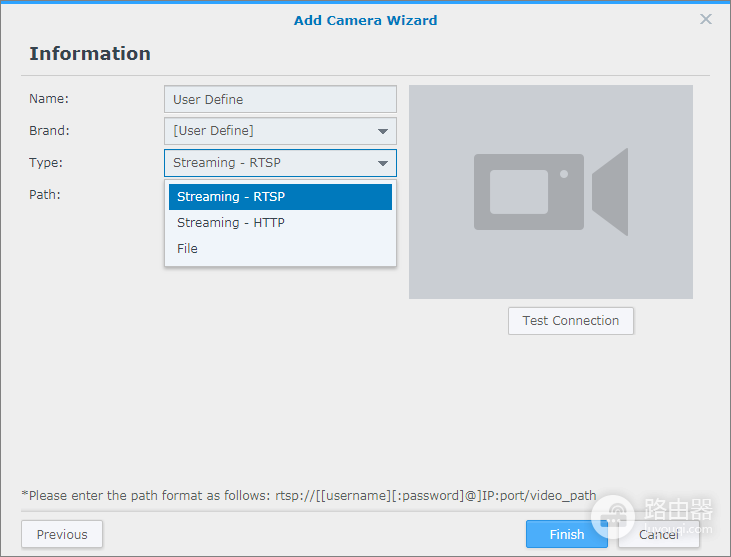Collapse the Type combo box
Viewport: 731px width, 557px height.
point(280,163)
